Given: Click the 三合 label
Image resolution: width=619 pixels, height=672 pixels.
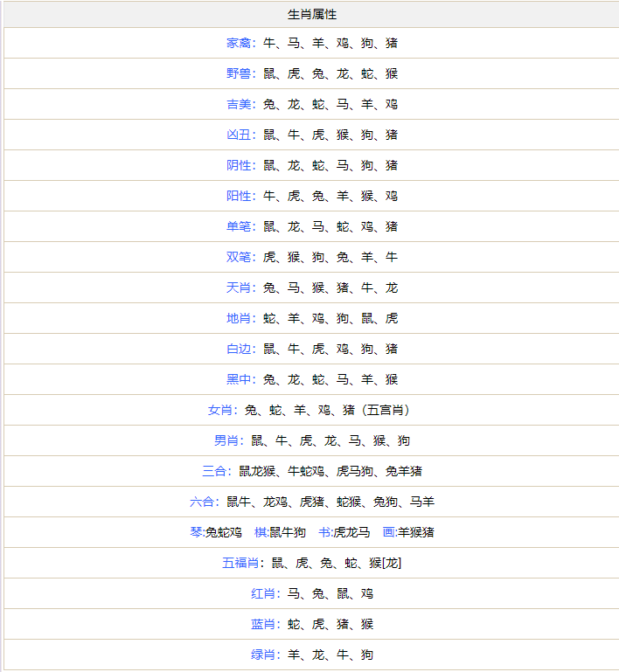Looking at the screenshot, I should (214, 471).
